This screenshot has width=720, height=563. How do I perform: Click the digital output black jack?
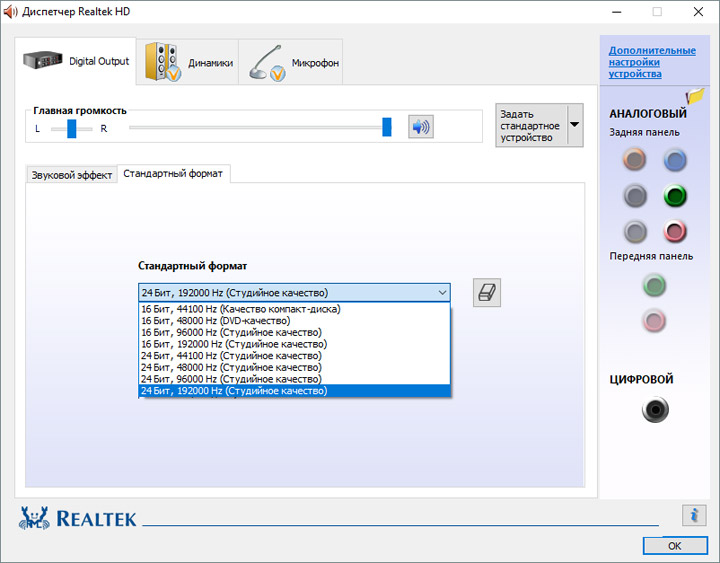click(655, 409)
